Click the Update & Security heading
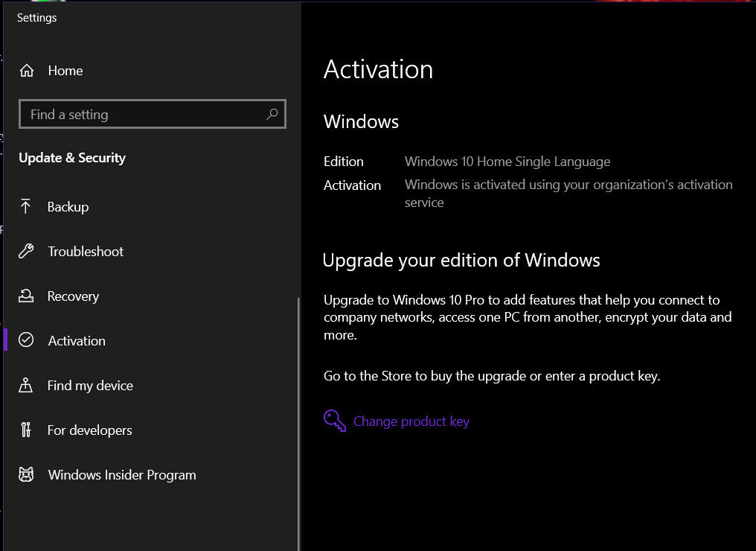Image resolution: width=756 pixels, height=551 pixels. (72, 158)
